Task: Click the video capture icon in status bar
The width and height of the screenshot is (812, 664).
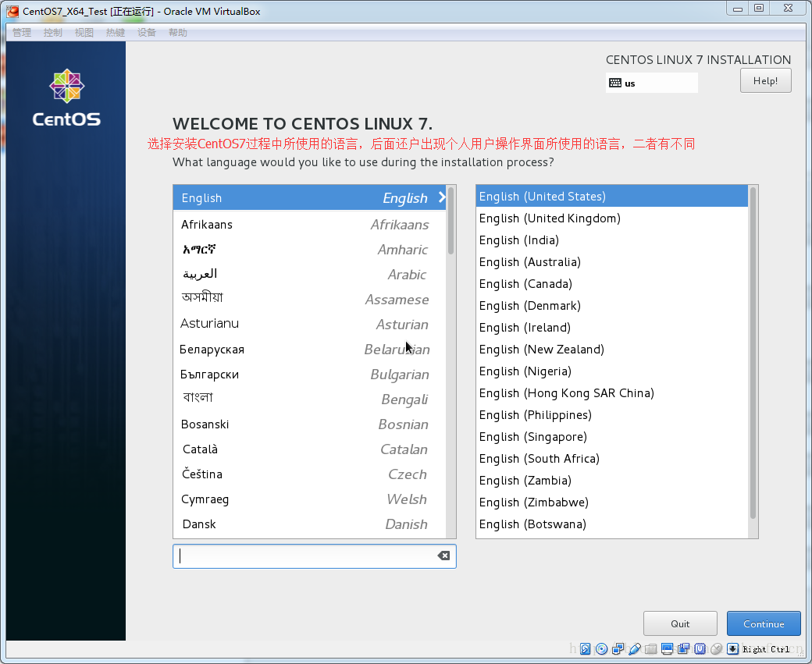Action: coord(684,649)
